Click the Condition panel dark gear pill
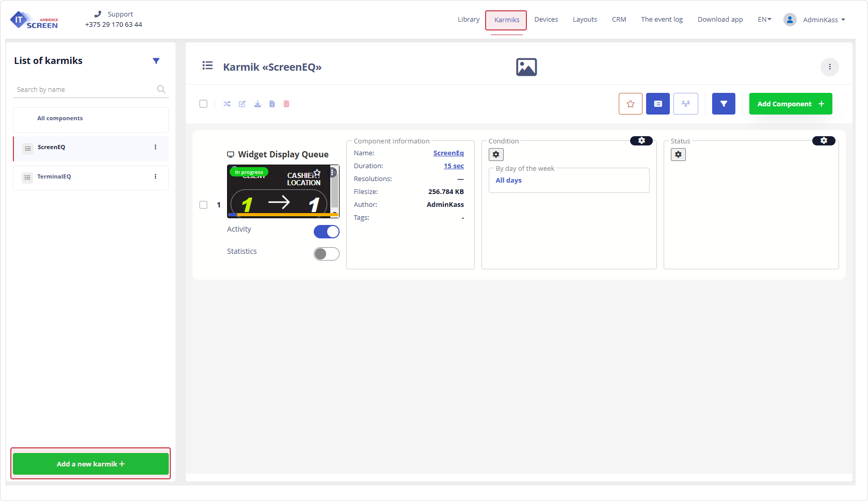 coord(641,140)
